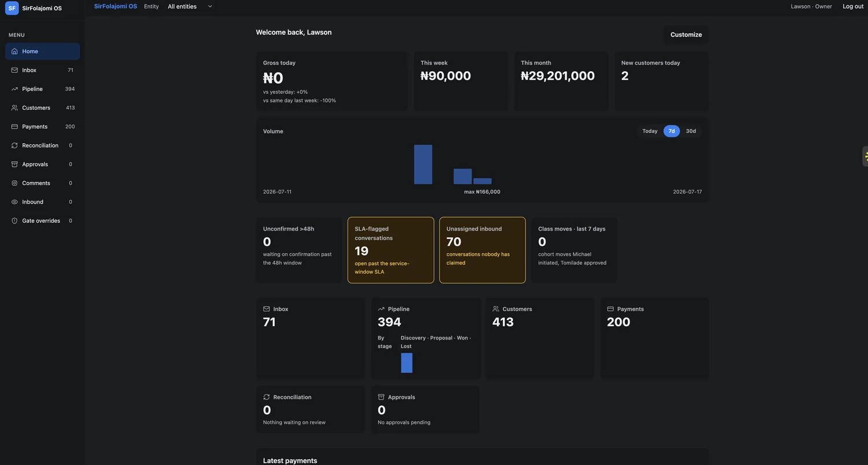
Task: Switch volume chart to 30d range
Action: coord(691,131)
